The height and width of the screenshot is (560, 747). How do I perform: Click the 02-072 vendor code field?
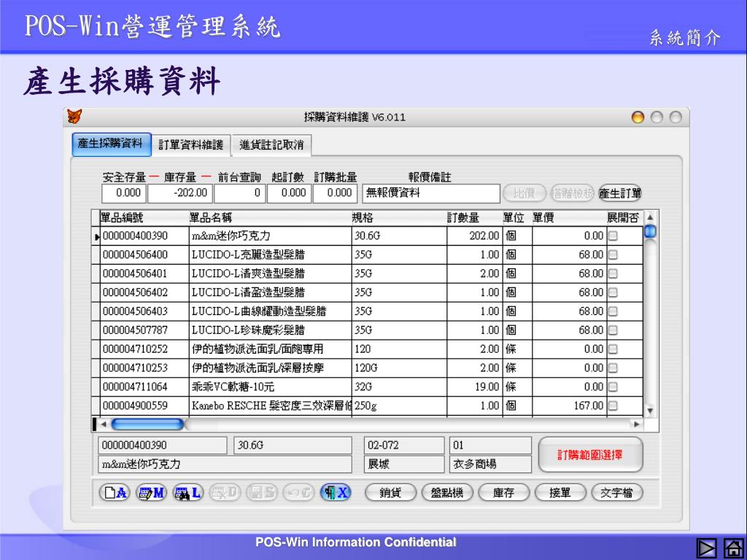point(404,446)
